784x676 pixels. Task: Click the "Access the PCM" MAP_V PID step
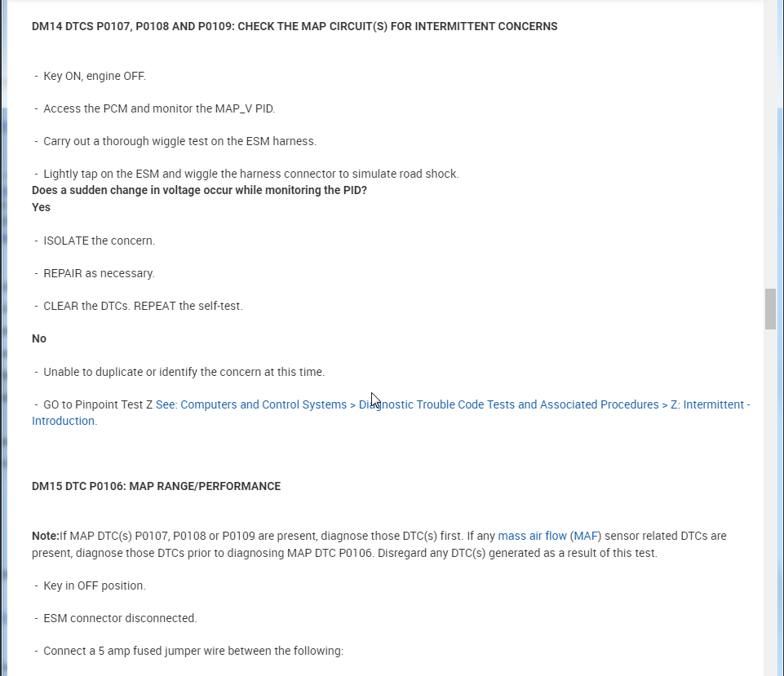tap(159, 109)
